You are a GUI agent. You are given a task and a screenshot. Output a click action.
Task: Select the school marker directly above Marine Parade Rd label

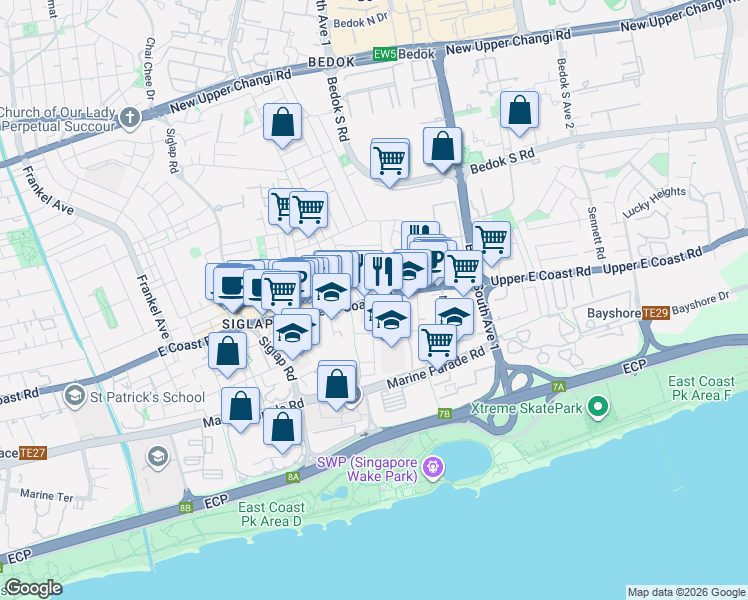click(x=391, y=321)
